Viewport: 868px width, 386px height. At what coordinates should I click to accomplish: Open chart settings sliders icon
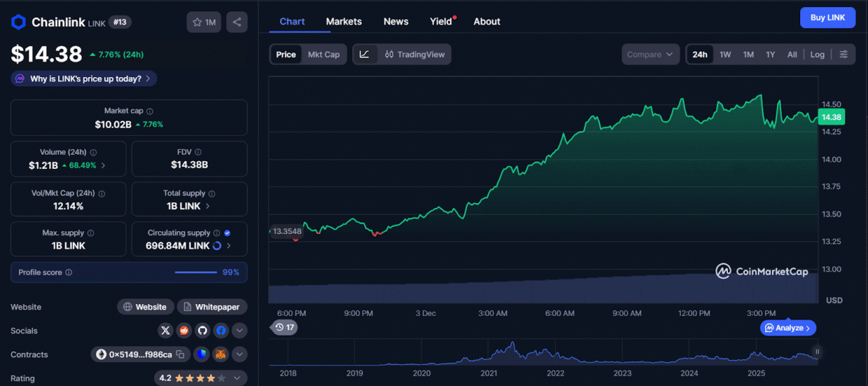[843, 55]
